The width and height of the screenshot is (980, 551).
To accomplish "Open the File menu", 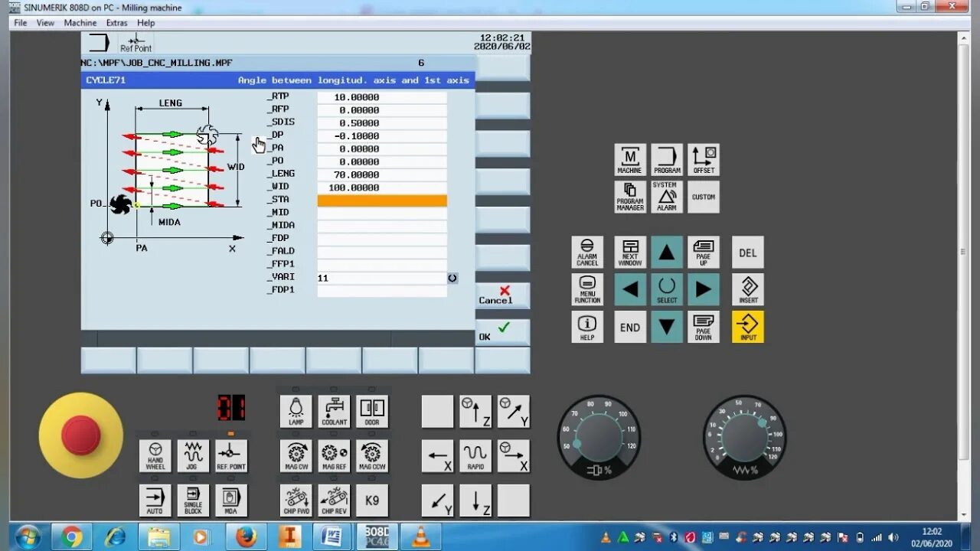I will [21, 23].
